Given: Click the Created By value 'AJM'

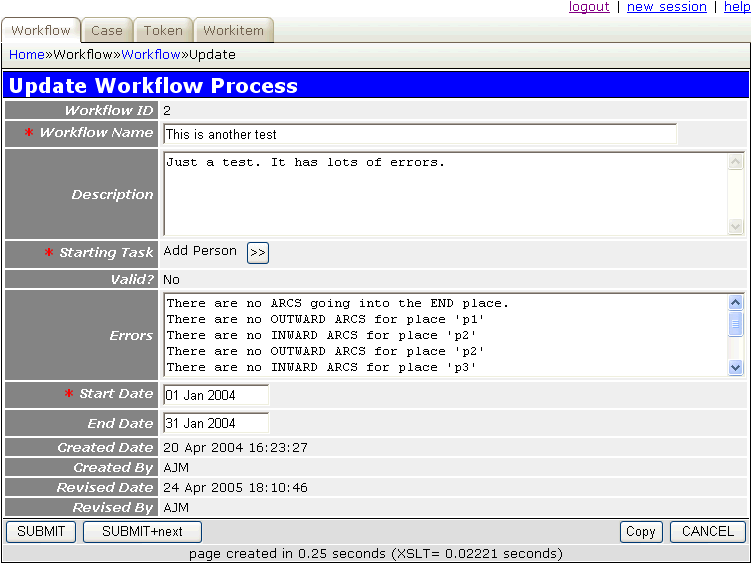Looking at the screenshot, I should pyautogui.click(x=176, y=468).
